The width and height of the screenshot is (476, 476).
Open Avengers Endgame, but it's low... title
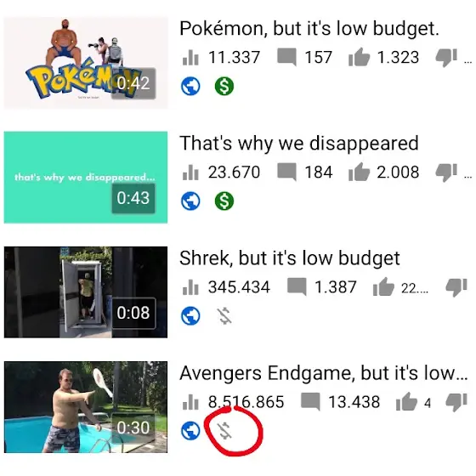(x=323, y=373)
